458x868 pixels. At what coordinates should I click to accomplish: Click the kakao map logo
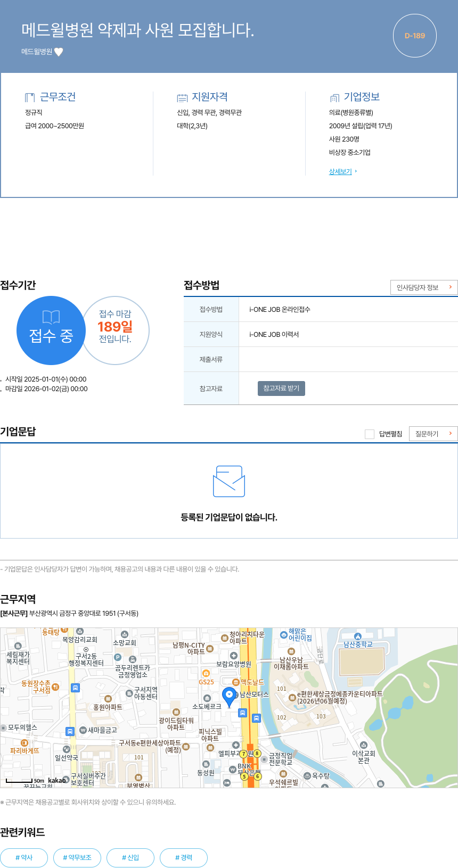tap(57, 780)
